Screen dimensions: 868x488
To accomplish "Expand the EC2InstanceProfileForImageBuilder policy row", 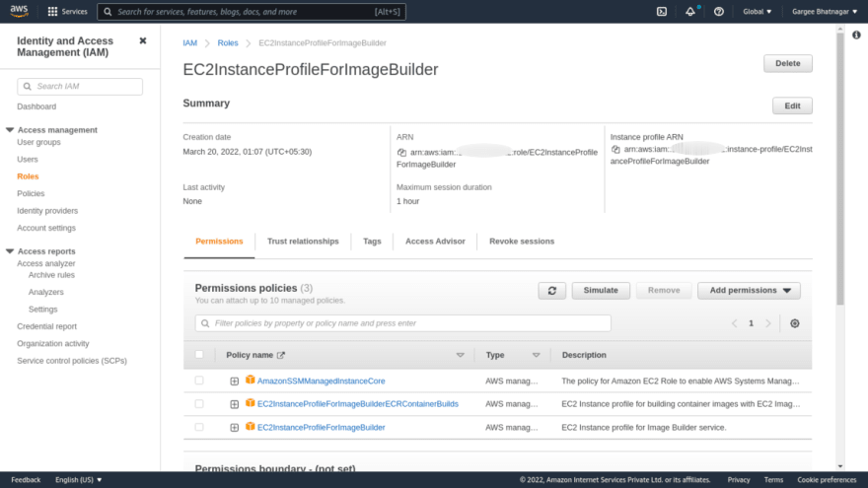I will click(x=234, y=428).
